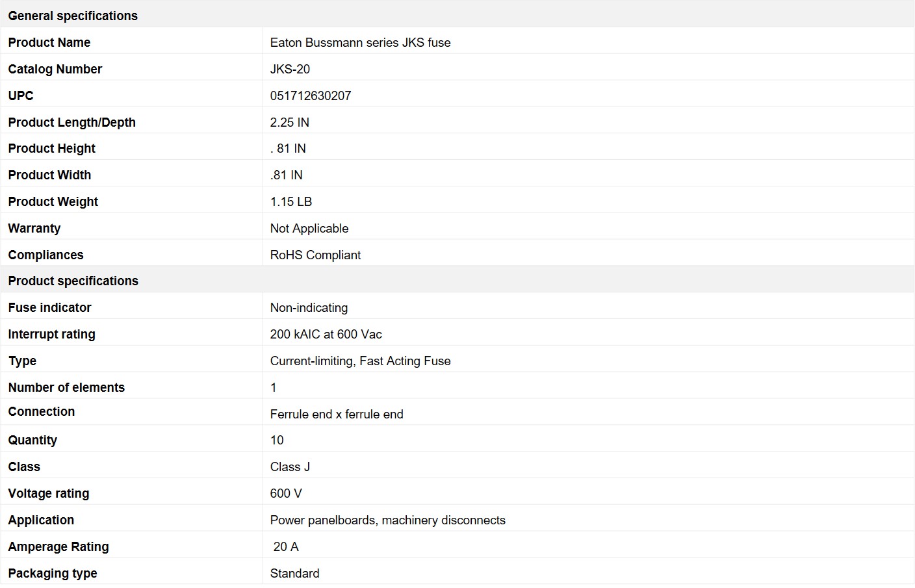Viewport: 915px width, 588px height.
Task: Select the 'Voltage rating' label
Action: point(49,493)
